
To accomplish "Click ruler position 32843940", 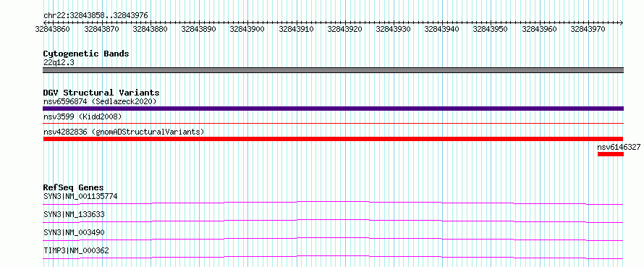I will (441, 29).
